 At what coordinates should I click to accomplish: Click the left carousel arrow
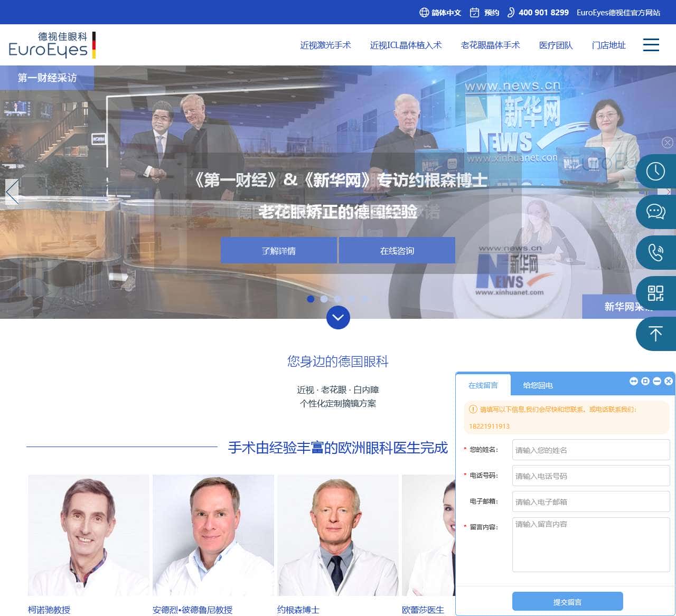(x=12, y=192)
